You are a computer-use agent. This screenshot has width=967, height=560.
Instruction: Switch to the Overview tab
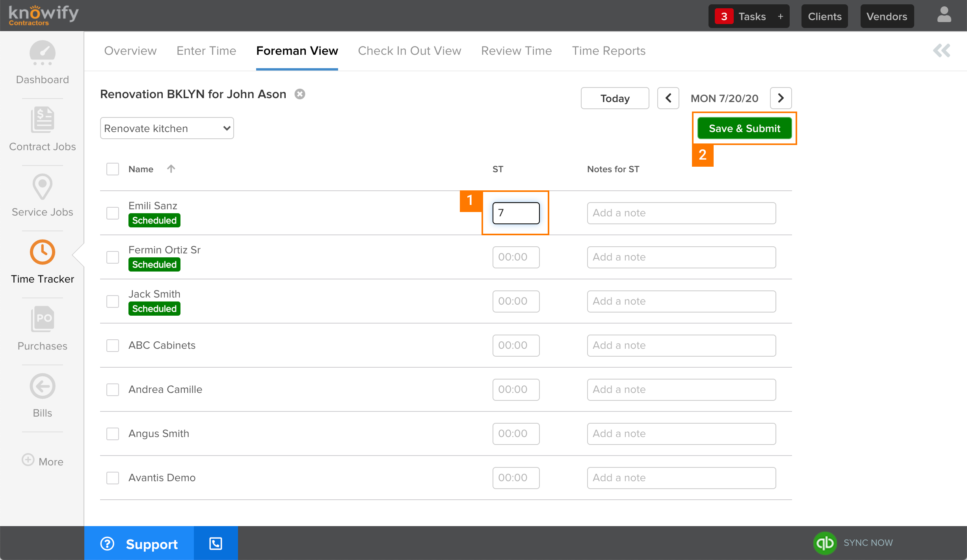(x=130, y=51)
